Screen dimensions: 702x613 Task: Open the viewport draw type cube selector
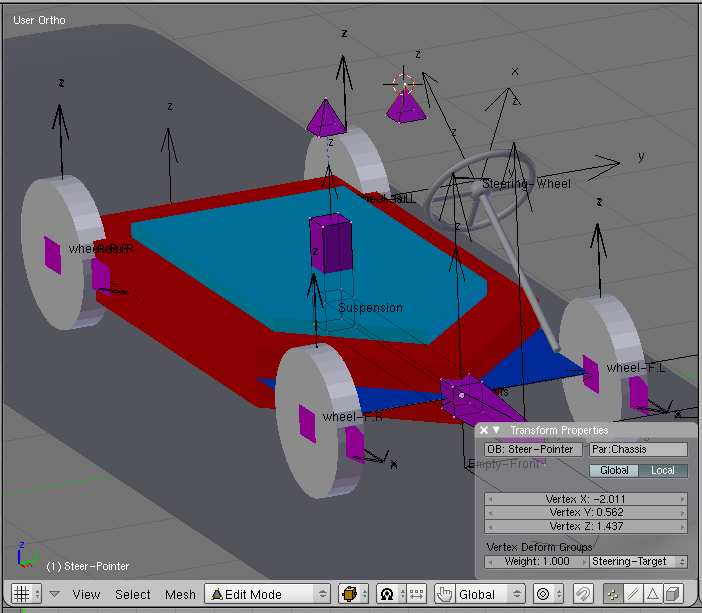click(353, 594)
